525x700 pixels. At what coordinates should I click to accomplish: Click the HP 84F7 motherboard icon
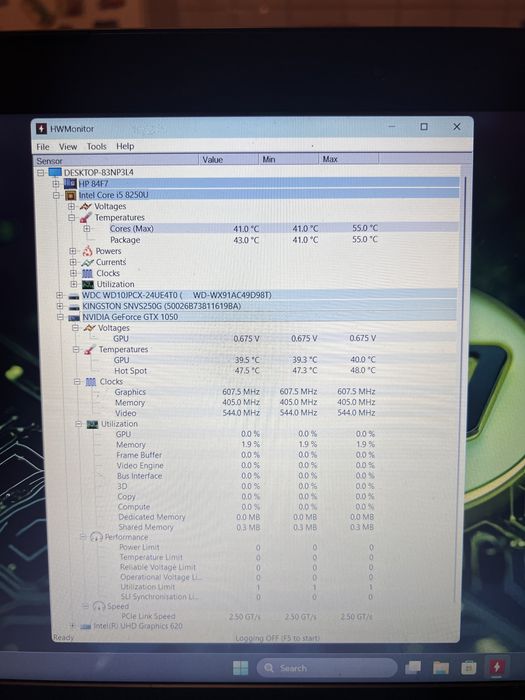(70, 183)
